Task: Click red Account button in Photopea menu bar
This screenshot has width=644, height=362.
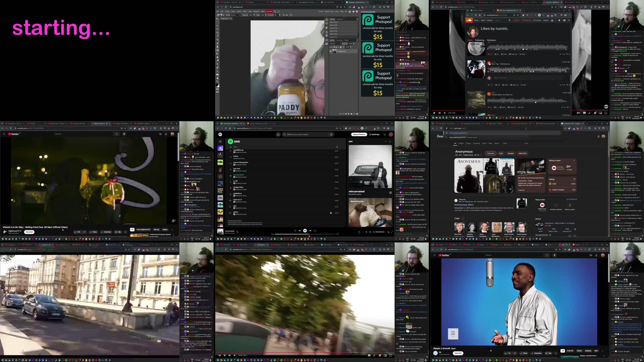Action: [269, 11]
